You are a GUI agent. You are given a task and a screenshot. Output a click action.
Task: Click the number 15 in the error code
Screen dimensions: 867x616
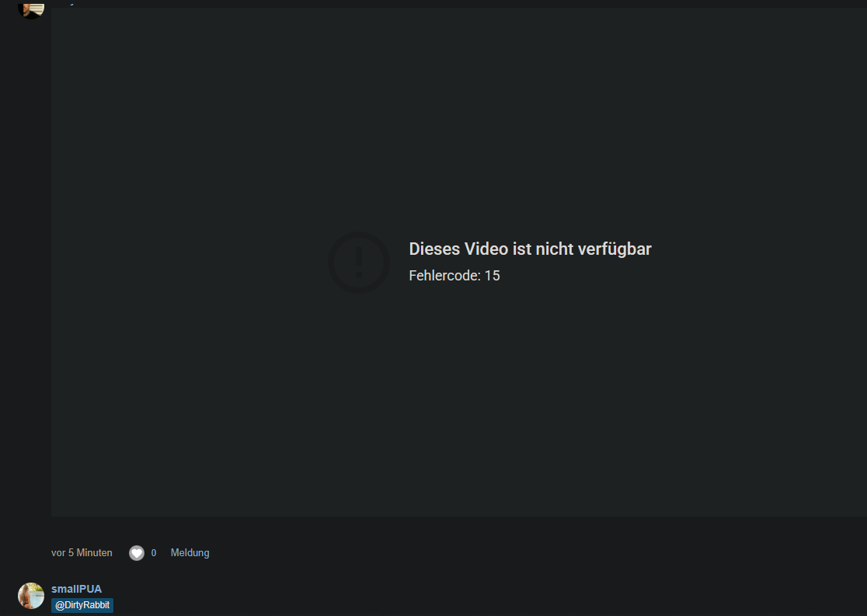click(x=492, y=276)
